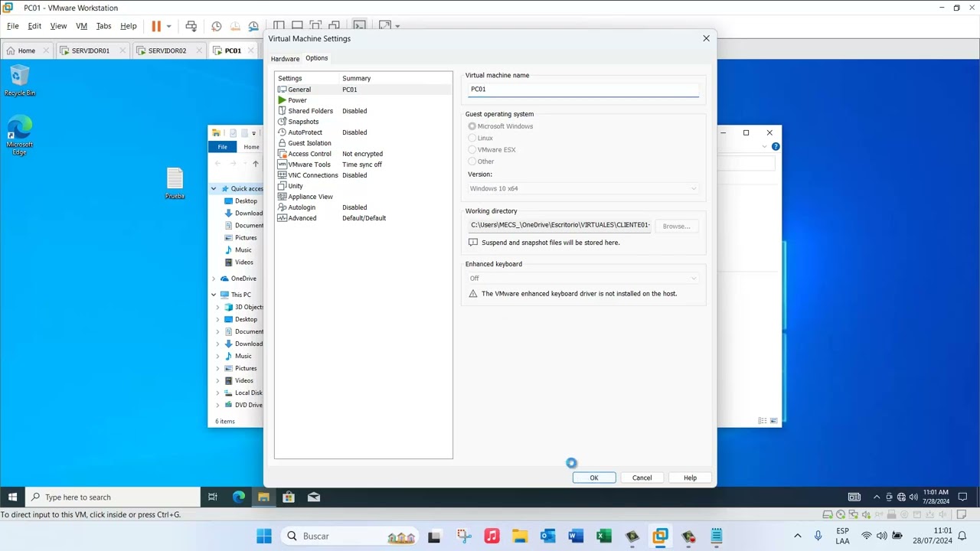Open Microsoft Store in the guest taskbar

[289, 497]
